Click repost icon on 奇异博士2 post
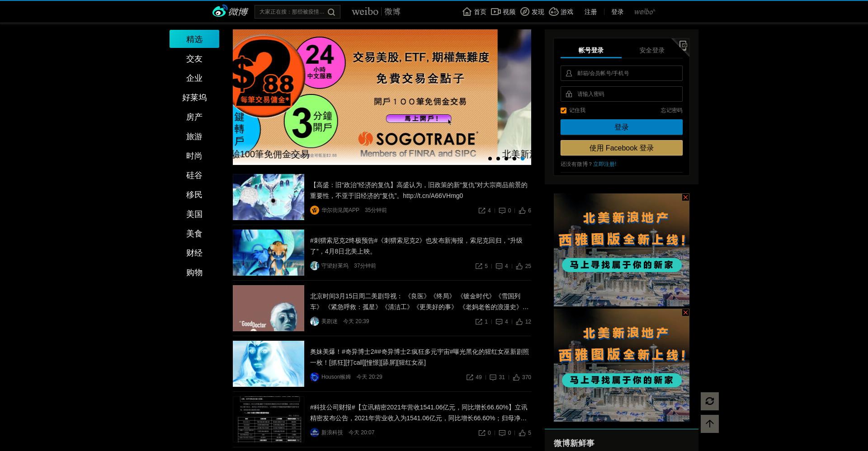This screenshot has height=451, width=868. [470, 377]
